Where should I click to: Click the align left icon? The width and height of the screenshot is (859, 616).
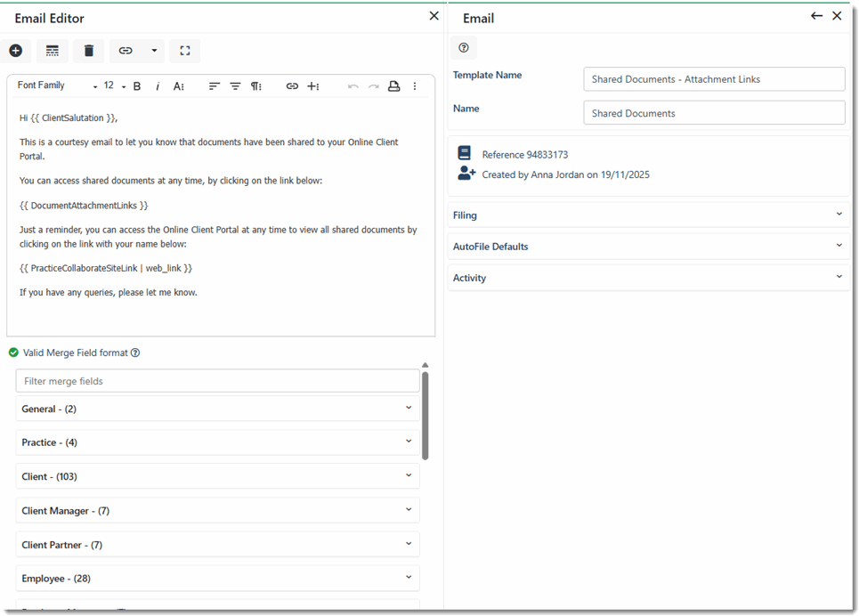point(215,86)
